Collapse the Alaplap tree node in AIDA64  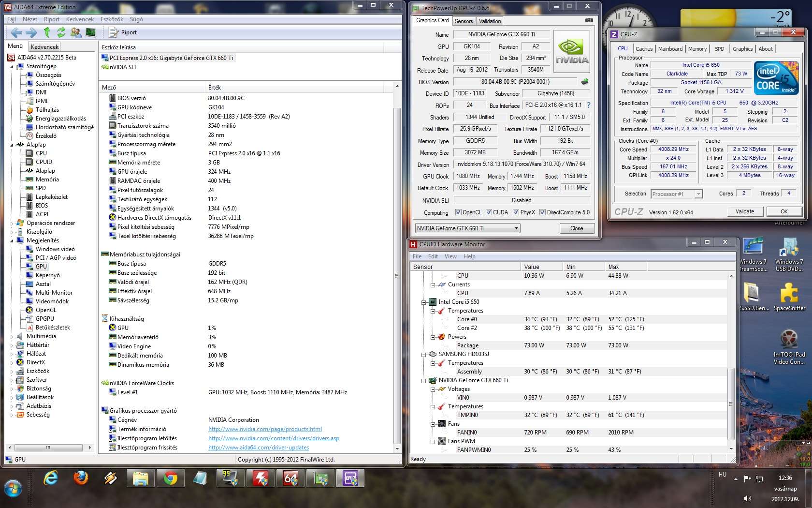point(12,145)
